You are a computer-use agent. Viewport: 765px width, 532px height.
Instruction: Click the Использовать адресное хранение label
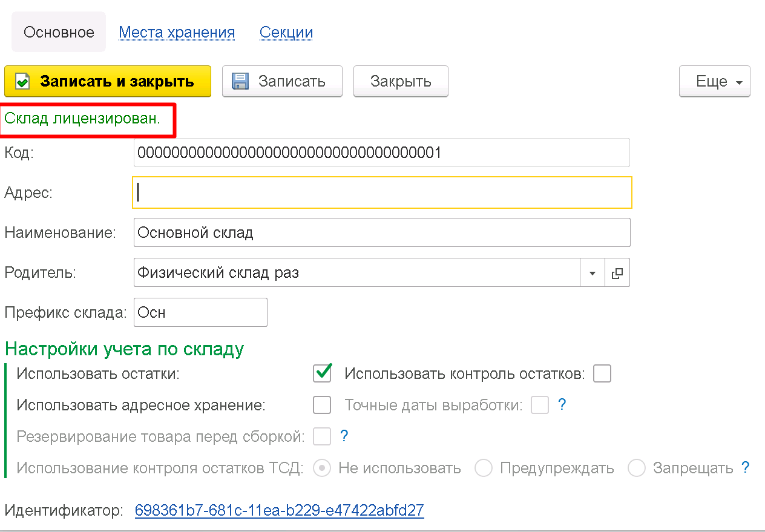click(141, 405)
